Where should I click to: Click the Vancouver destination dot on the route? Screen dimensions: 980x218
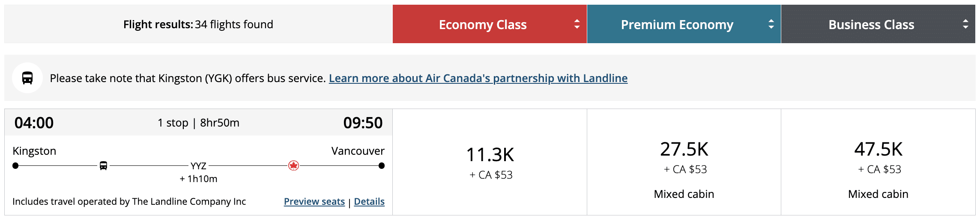tap(382, 165)
